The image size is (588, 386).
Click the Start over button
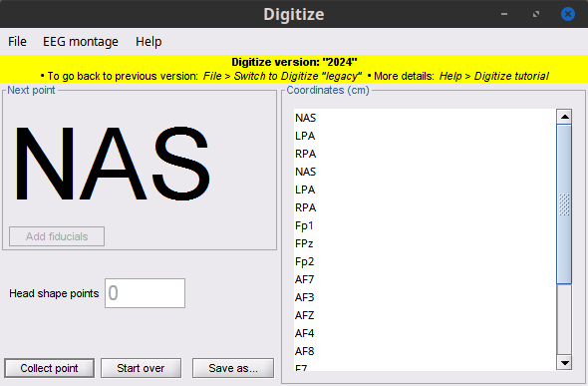[x=141, y=368]
